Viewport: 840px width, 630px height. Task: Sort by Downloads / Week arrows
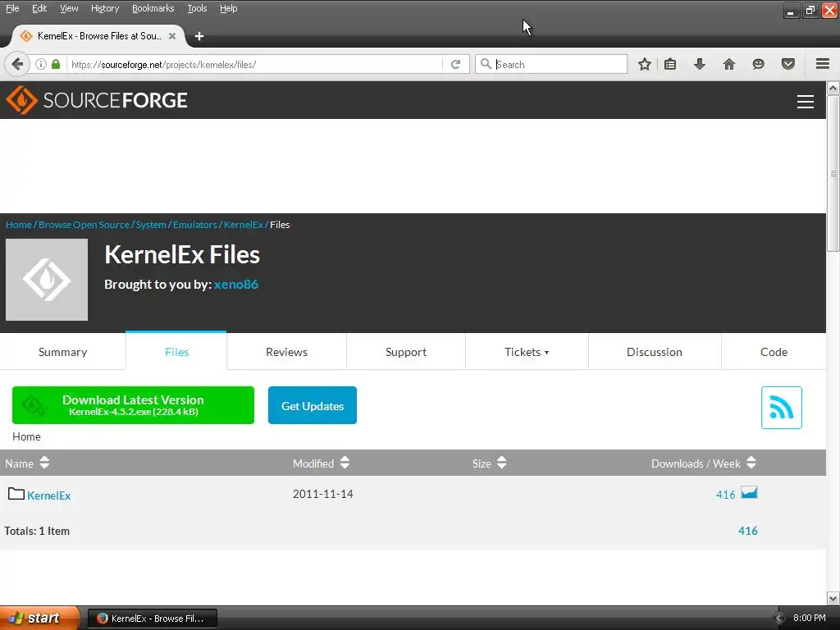751,463
